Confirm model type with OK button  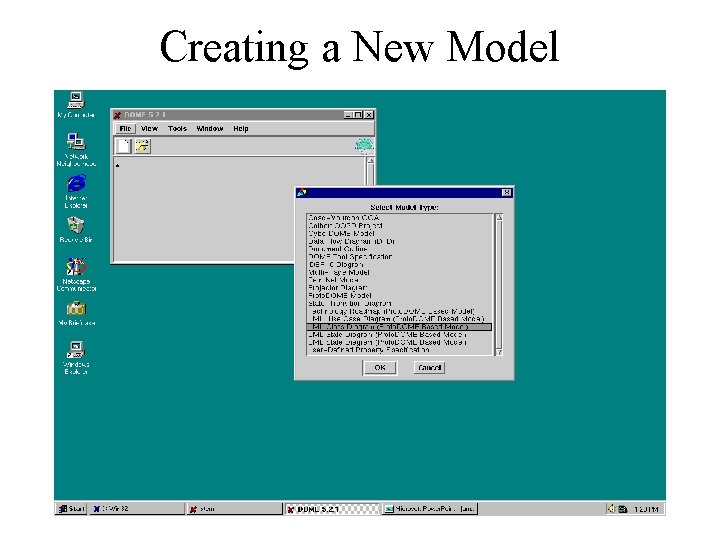(380, 367)
